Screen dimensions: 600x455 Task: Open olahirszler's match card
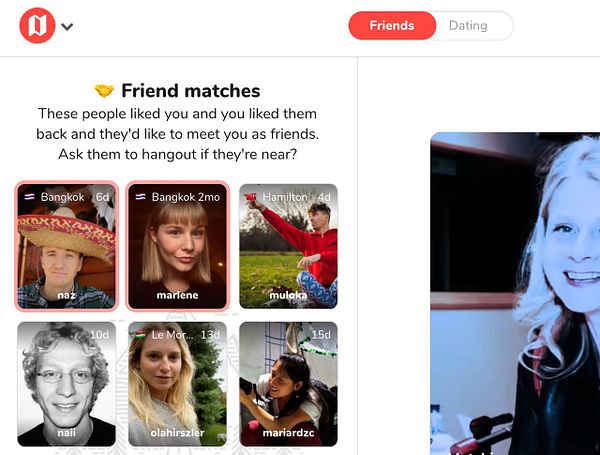pyautogui.click(x=177, y=384)
